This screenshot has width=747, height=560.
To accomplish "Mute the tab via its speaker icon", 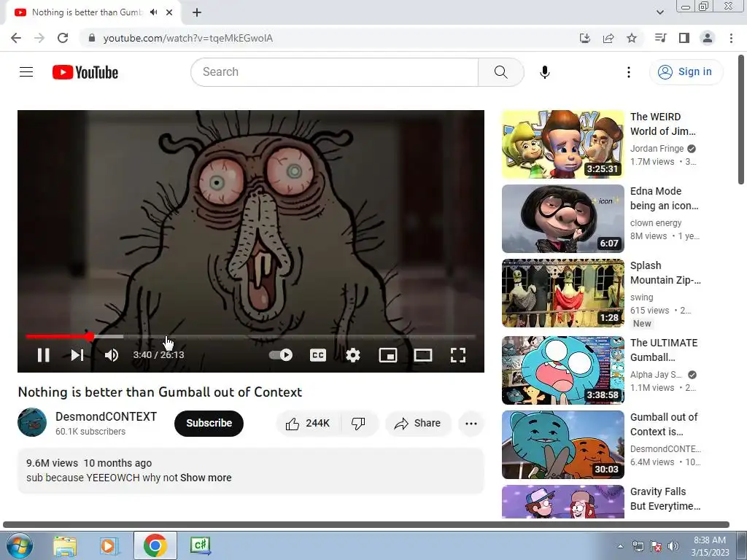I will [x=153, y=12].
